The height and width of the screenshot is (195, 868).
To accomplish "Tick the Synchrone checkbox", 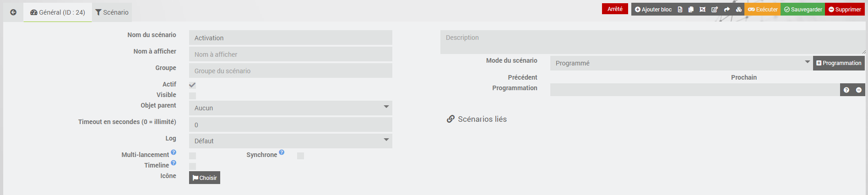I will [300, 156].
